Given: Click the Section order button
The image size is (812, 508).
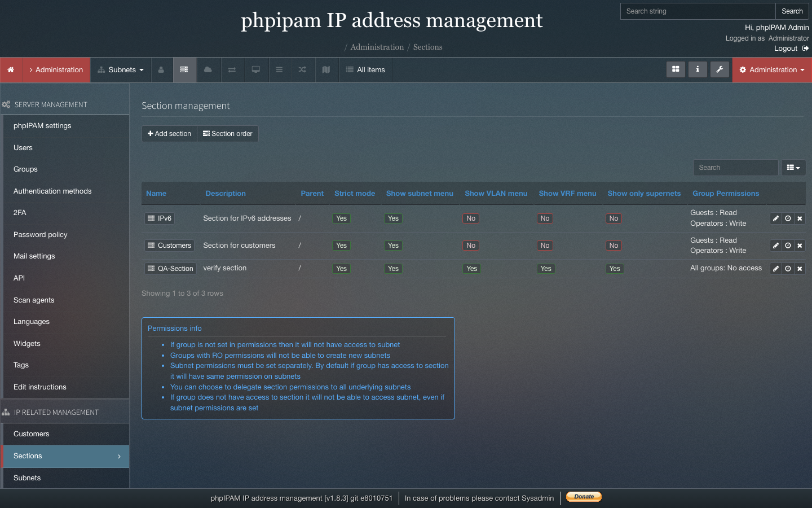Looking at the screenshot, I should (228, 134).
